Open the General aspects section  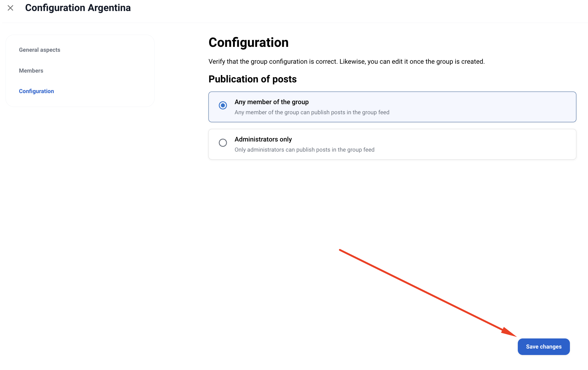[x=40, y=50]
